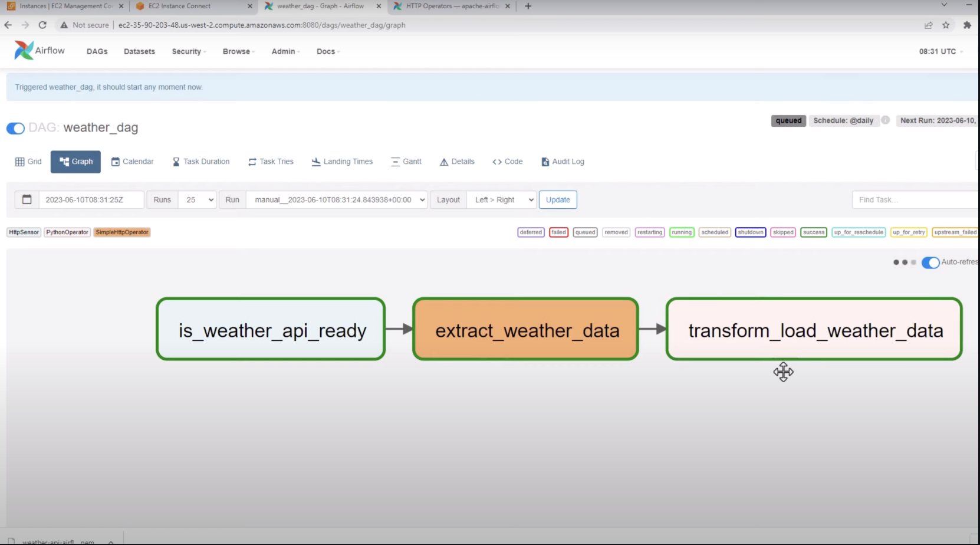Click the browser address bar URL
The height and width of the screenshot is (545, 980).
(262, 25)
